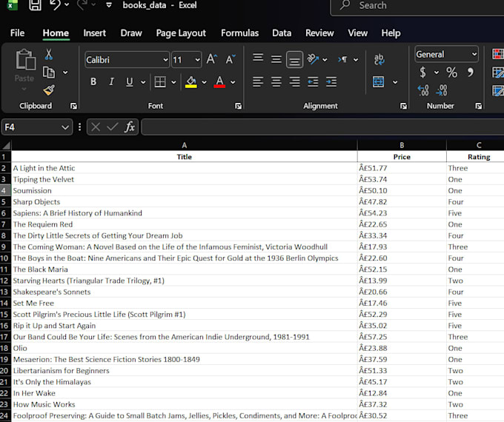Open the Copy options dropdown arrow

point(65,73)
